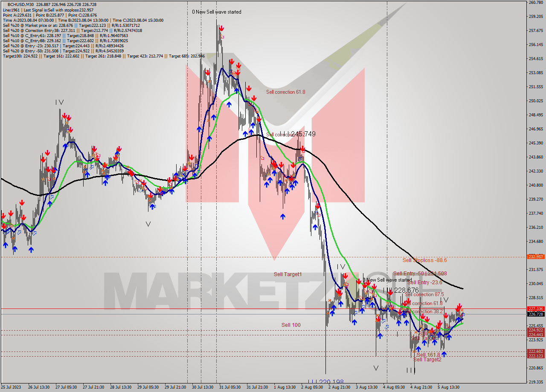Click the 'Sell Target2' label
This screenshot has width=546, height=392.
click(427, 360)
